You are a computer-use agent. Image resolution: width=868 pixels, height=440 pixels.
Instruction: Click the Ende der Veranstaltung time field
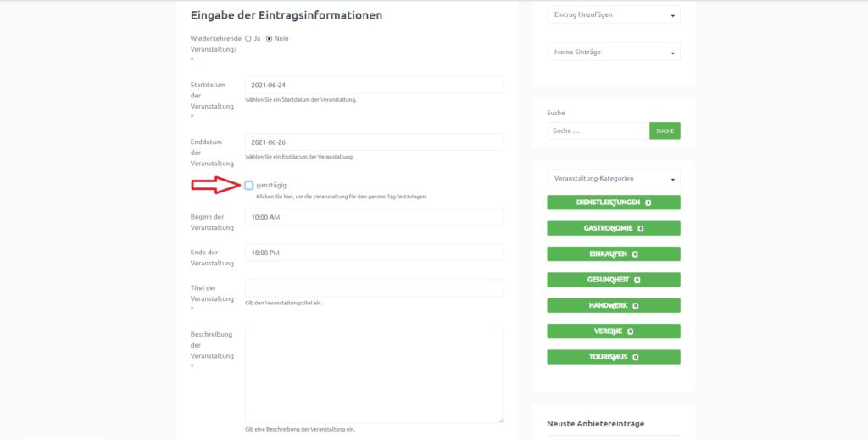pos(374,253)
